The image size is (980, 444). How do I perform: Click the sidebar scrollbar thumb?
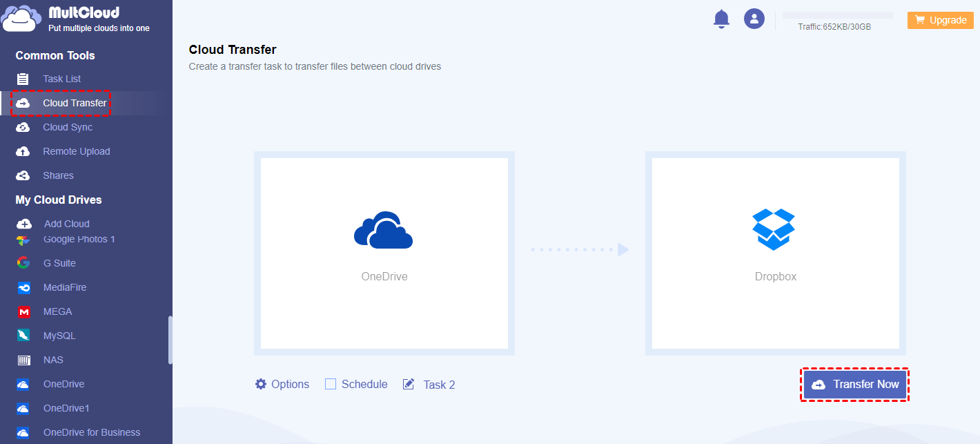click(x=170, y=339)
